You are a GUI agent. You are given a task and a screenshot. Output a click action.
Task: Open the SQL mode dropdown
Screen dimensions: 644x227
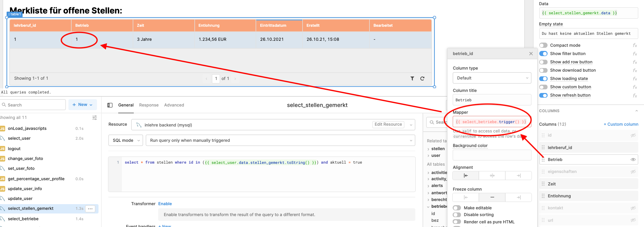pyautogui.click(x=126, y=140)
